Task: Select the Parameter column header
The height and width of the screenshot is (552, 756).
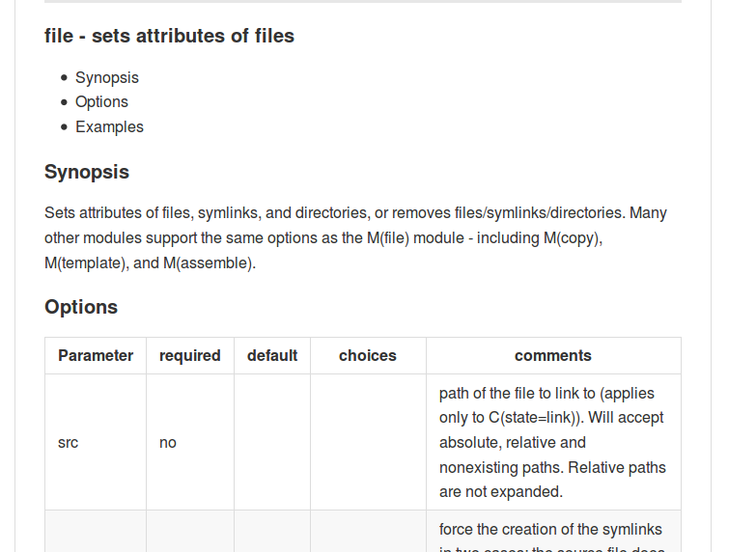Action: [x=96, y=355]
